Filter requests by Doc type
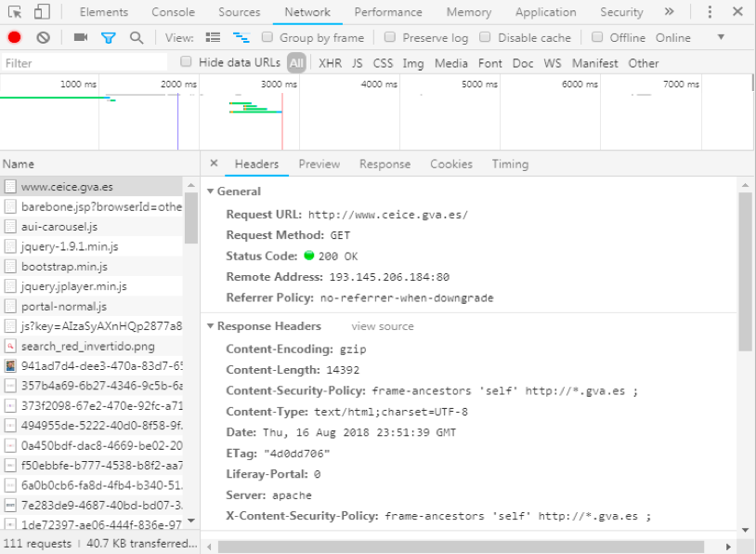The image size is (756, 554). (523, 63)
